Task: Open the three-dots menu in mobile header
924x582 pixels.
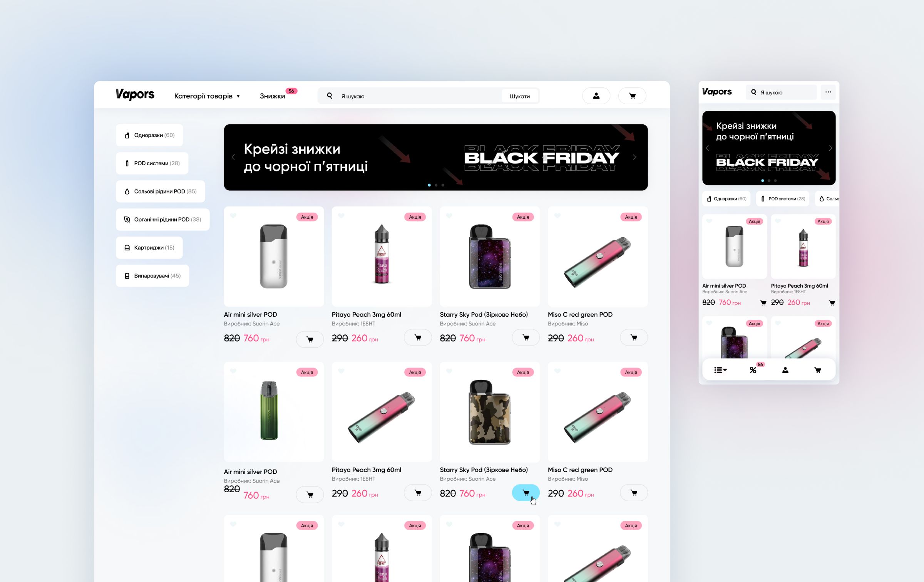Action: pyautogui.click(x=828, y=92)
